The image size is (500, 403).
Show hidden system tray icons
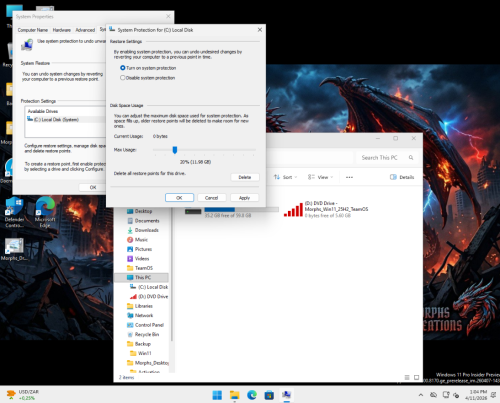421,395
